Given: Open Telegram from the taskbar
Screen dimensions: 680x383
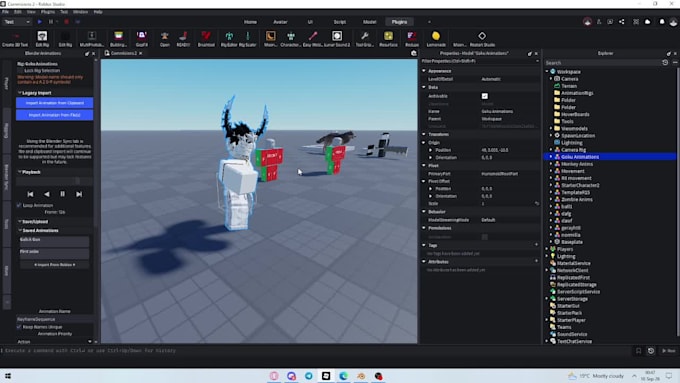Looking at the screenshot, I should [x=308, y=376].
